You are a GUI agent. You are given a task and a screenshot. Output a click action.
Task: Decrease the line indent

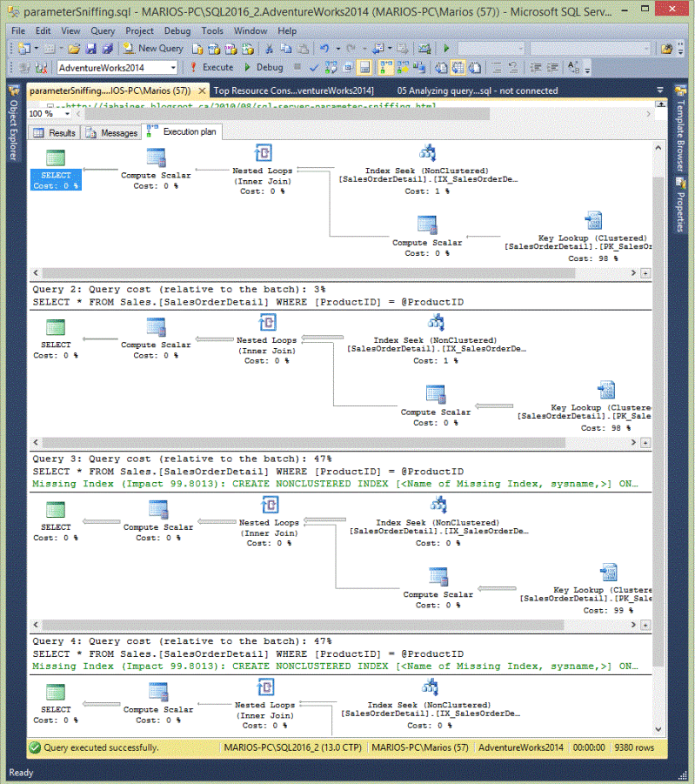535,67
